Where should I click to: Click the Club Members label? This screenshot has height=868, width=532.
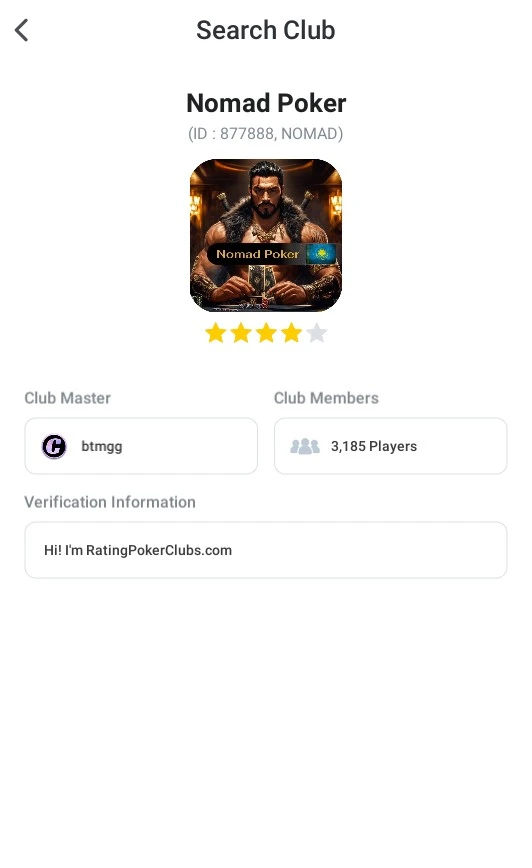pos(327,398)
